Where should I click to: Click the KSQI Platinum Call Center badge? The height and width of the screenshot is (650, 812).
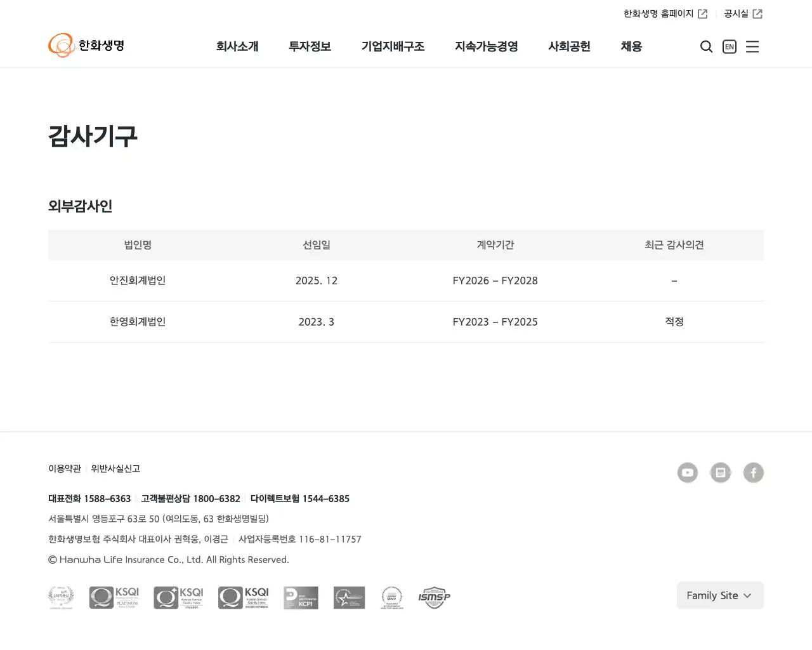tap(114, 597)
